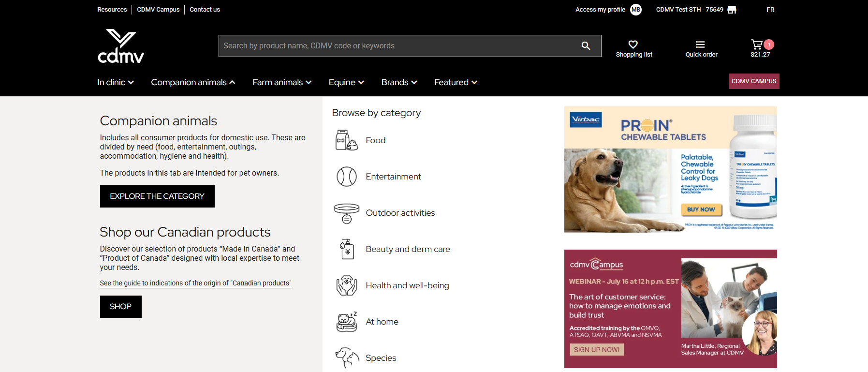Click the search magnifier icon
868x372 pixels.
(x=586, y=46)
